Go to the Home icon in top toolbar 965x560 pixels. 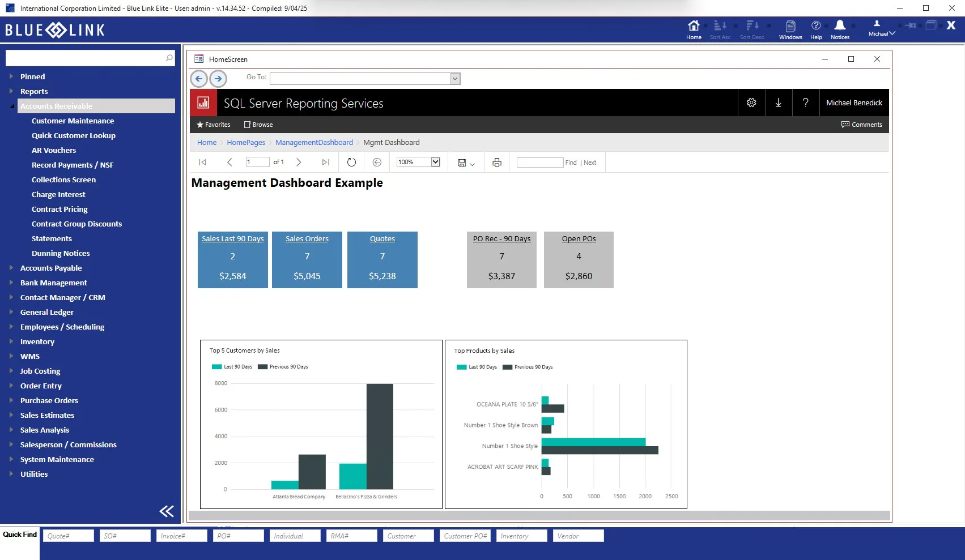click(694, 29)
